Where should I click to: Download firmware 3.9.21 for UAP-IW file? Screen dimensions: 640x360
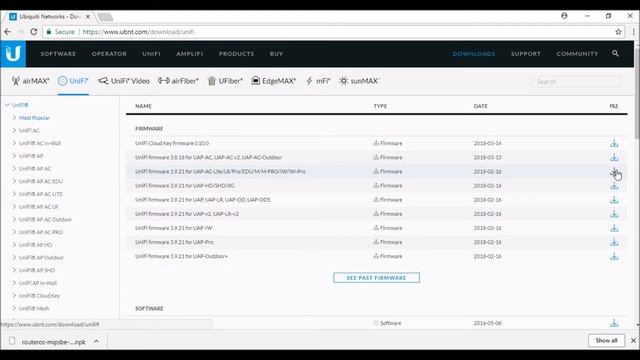(x=614, y=228)
